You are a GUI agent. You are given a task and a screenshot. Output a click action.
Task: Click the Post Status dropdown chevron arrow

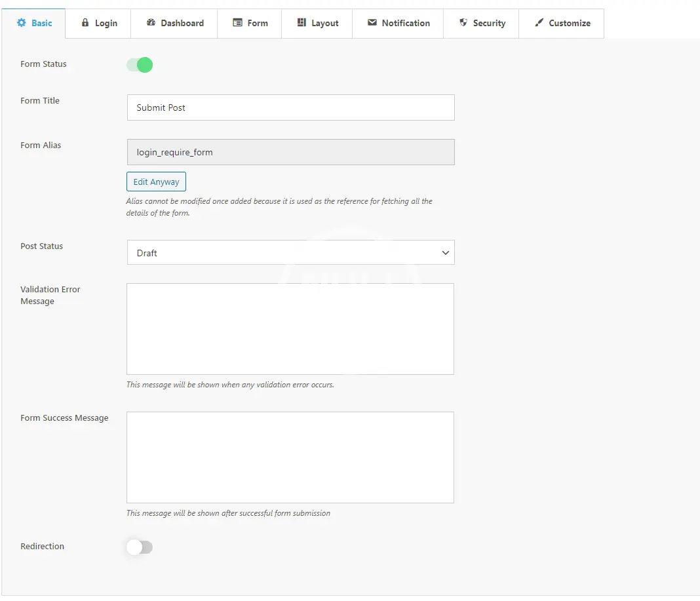(446, 253)
